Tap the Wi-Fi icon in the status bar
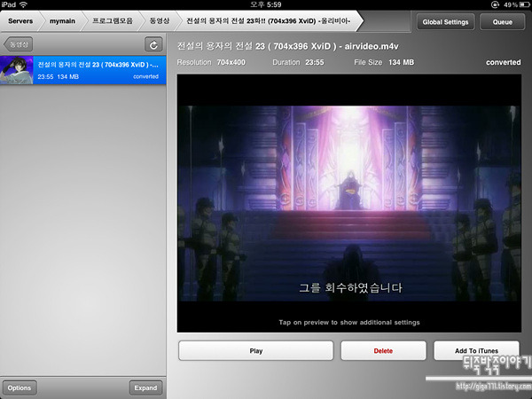This screenshot has width=532, height=399. pos(23,4)
